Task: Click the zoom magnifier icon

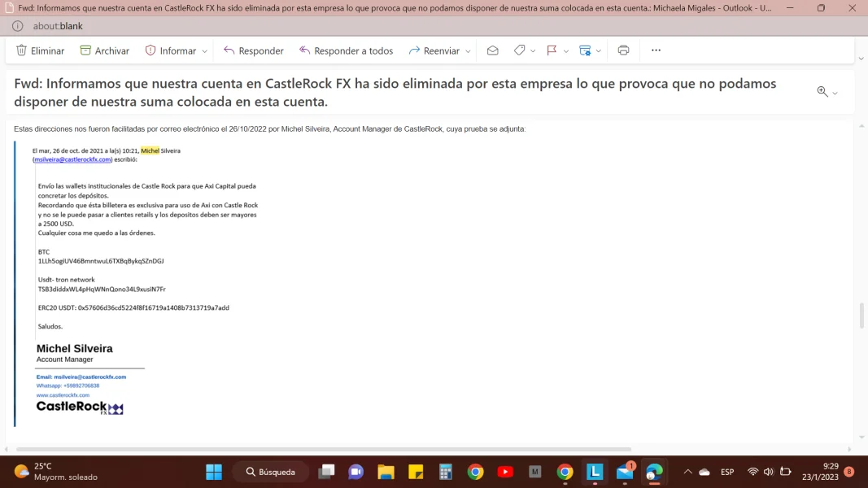Action: pos(822,92)
